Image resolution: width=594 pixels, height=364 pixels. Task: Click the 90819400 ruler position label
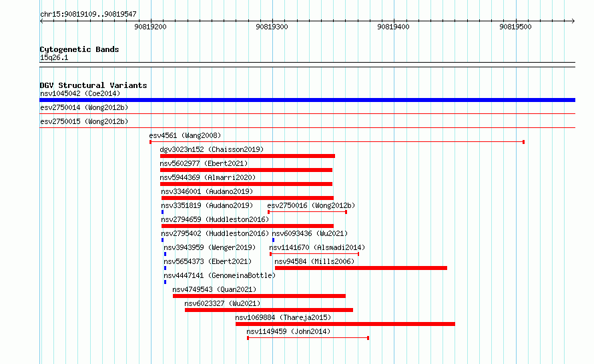(x=394, y=27)
